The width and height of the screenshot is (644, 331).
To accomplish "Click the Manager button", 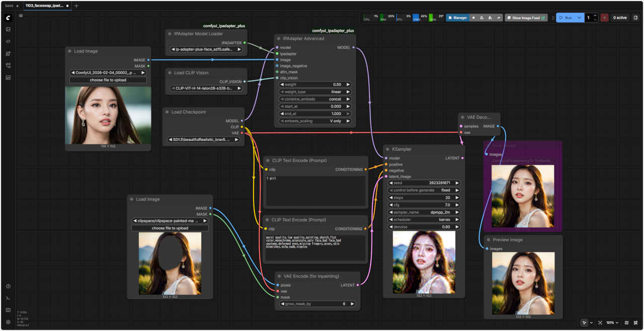I will click(x=457, y=18).
